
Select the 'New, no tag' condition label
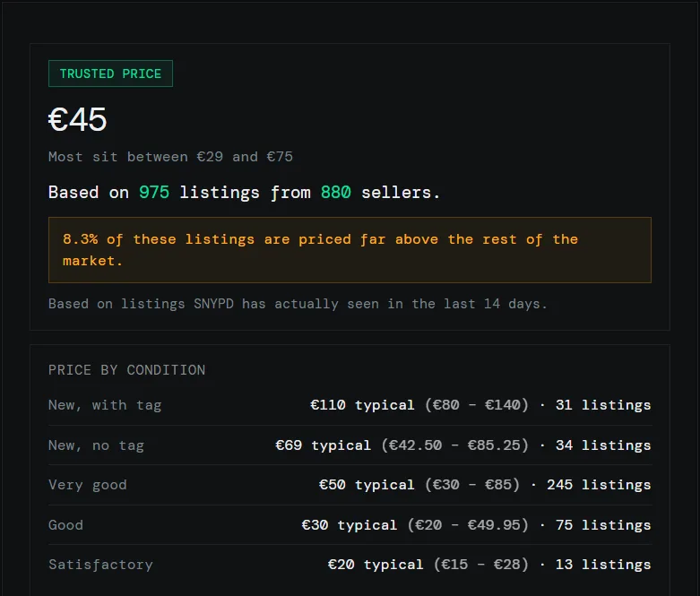pyautogui.click(x=96, y=445)
